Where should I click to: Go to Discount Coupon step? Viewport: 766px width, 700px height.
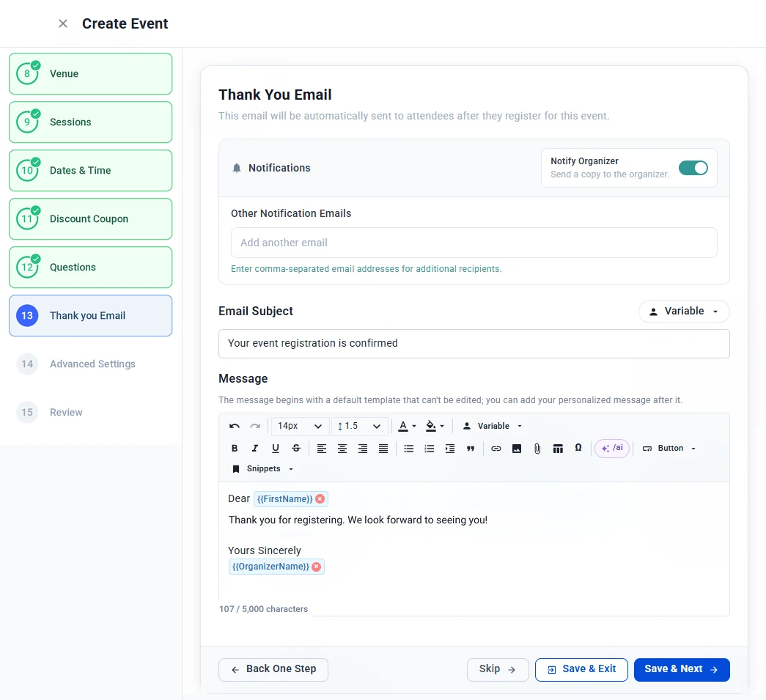pyautogui.click(x=90, y=219)
